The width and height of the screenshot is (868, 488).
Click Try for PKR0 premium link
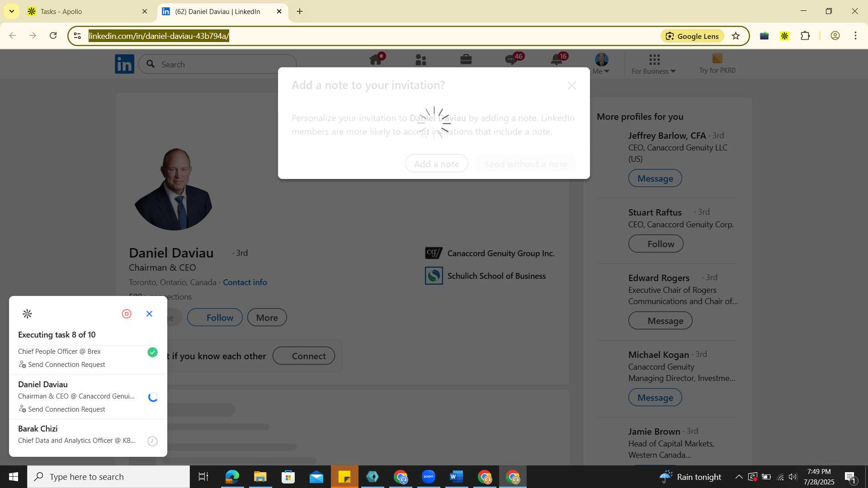click(717, 64)
